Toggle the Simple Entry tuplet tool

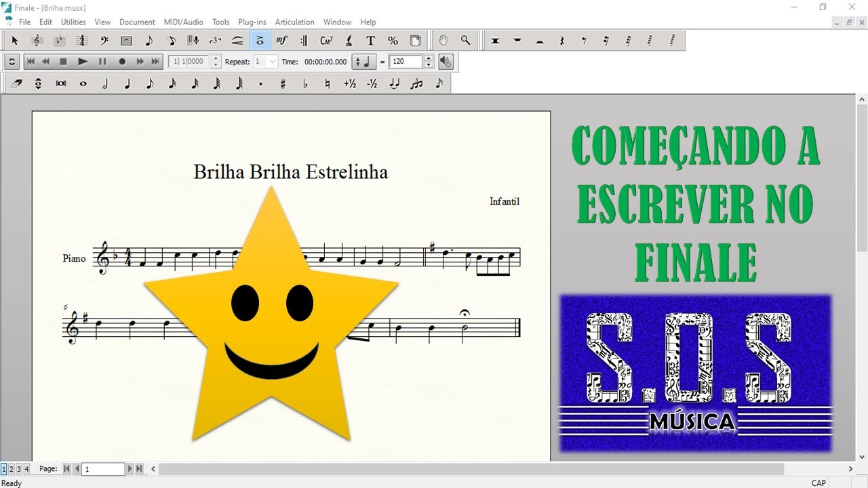(416, 84)
